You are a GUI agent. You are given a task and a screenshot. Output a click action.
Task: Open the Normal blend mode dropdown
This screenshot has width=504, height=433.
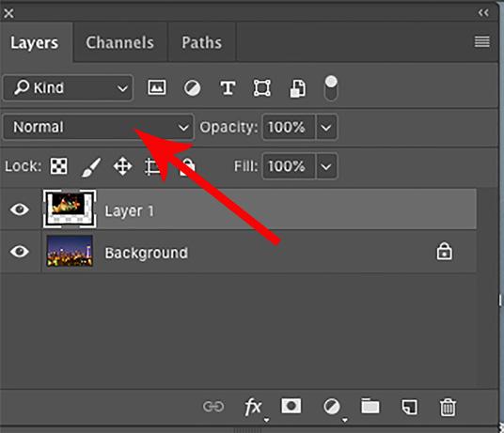coord(99,127)
